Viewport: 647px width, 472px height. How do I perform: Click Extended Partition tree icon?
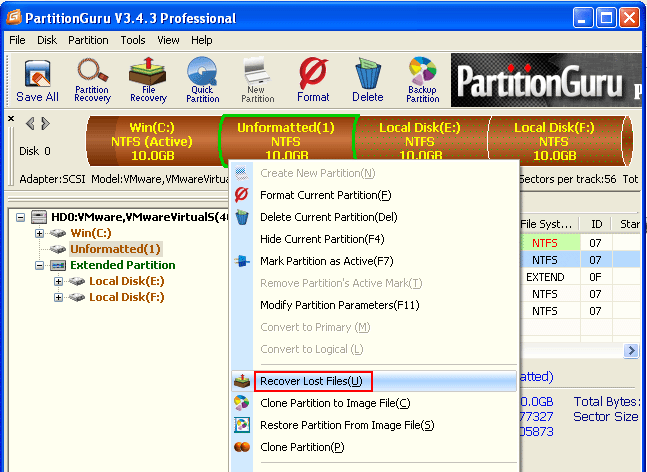click(58, 265)
